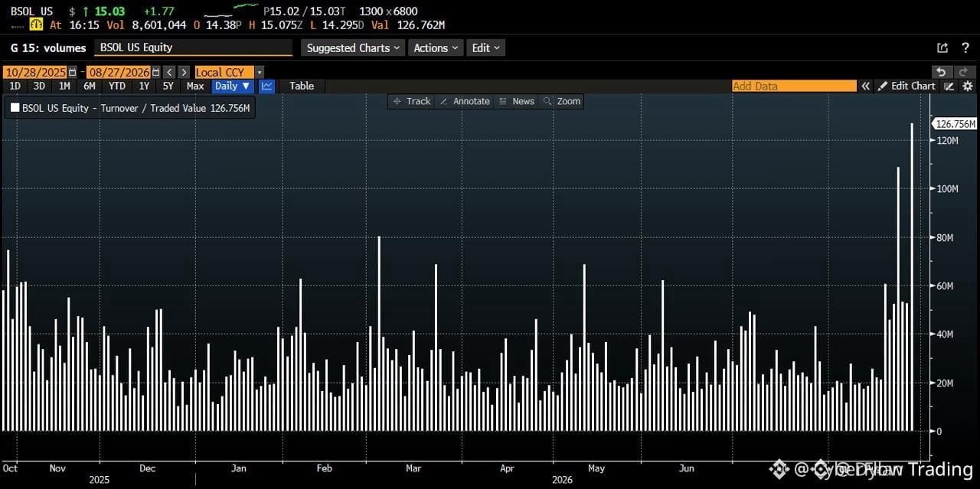The height and width of the screenshot is (489, 980).
Task: Open the annotation edit pencil-box icon
Action: [949, 86]
